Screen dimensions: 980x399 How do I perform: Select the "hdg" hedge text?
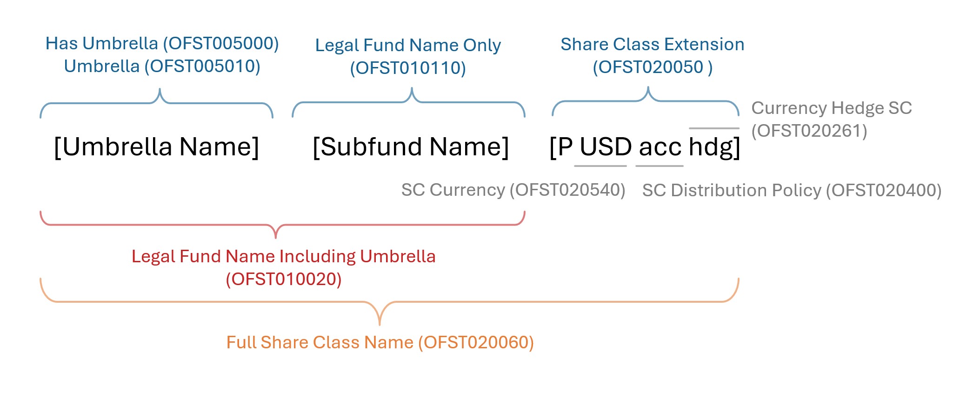point(710,147)
